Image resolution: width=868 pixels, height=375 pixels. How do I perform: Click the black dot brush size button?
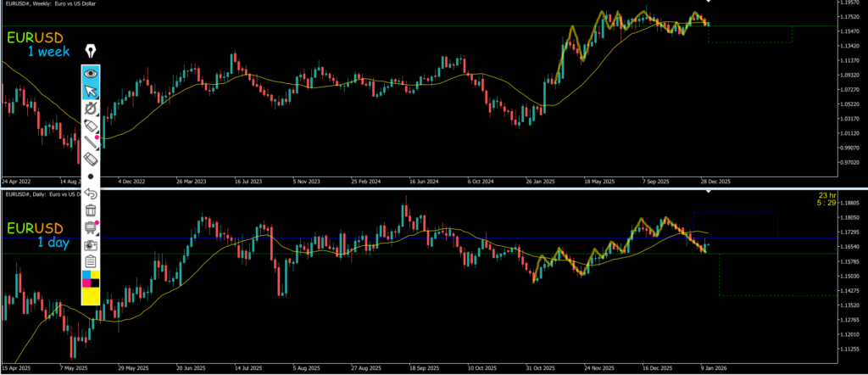pos(91,176)
